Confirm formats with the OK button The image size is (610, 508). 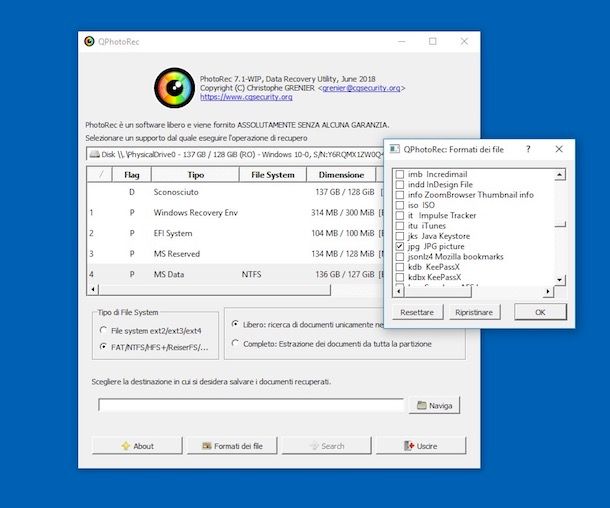click(540, 312)
